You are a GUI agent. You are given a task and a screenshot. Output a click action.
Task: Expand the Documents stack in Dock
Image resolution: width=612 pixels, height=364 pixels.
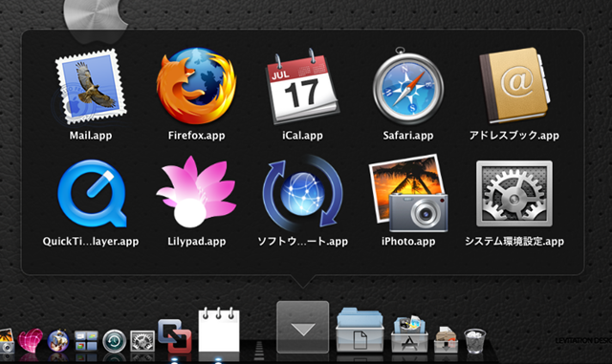point(360,330)
